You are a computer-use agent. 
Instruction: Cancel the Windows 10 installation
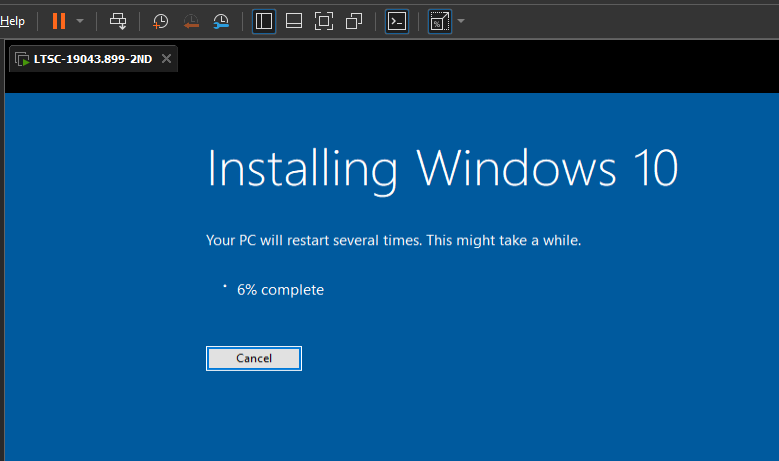pos(254,358)
